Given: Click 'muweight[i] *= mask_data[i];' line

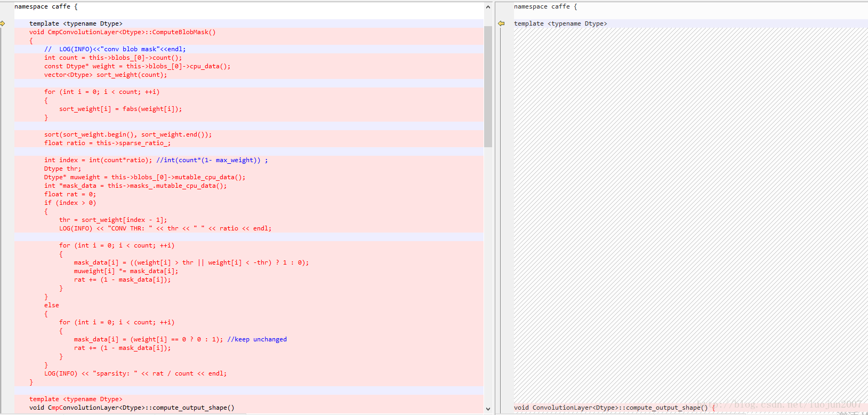Looking at the screenshot, I should click(126, 271).
